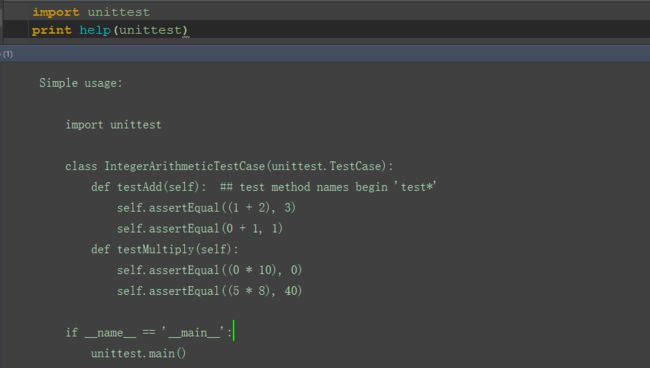
Task: Click the "(1)" label on blue bar
Action: click(x=8, y=54)
